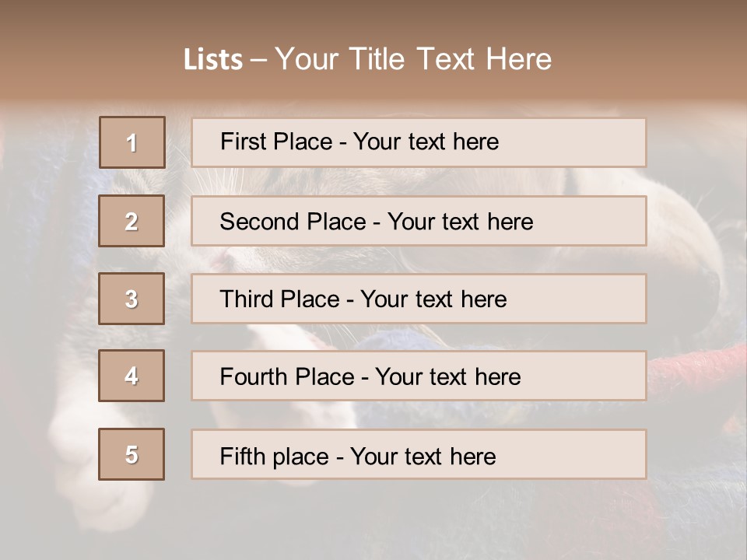Click "Your text here" in the Fifth place row

pyautogui.click(x=423, y=456)
